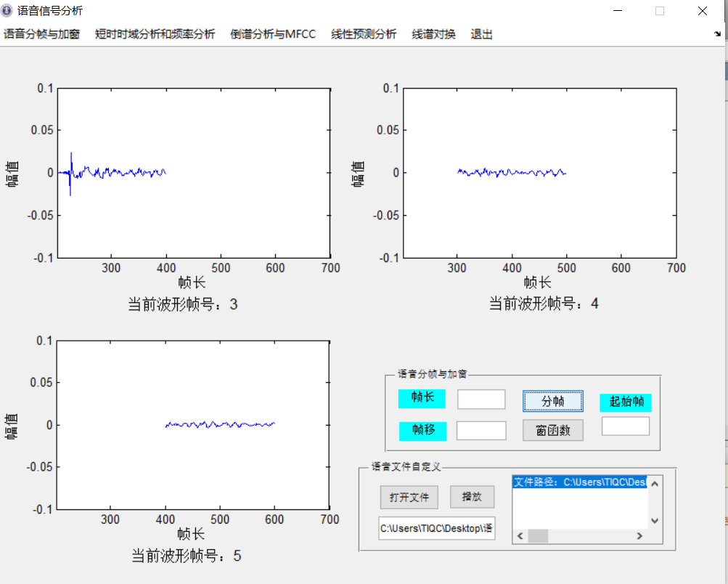
Task: Click the frame 5 waveform plot
Action: pyautogui.click(x=192, y=425)
